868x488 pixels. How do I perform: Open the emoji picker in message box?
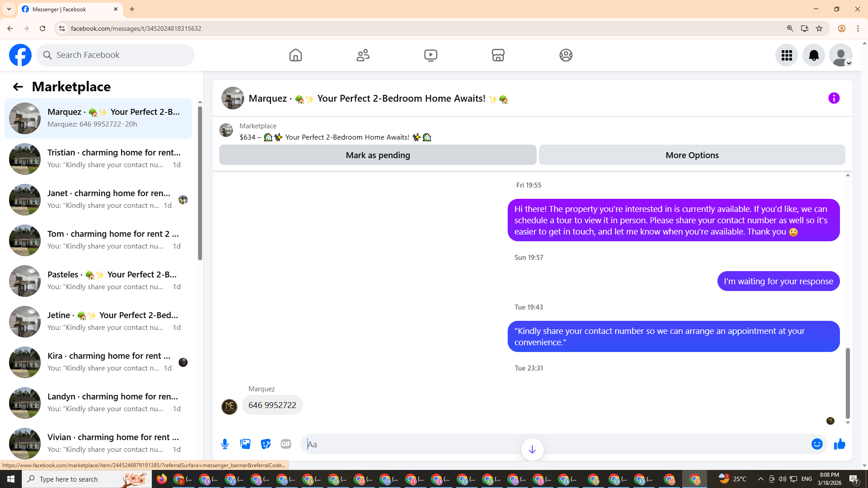pyautogui.click(x=817, y=444)
